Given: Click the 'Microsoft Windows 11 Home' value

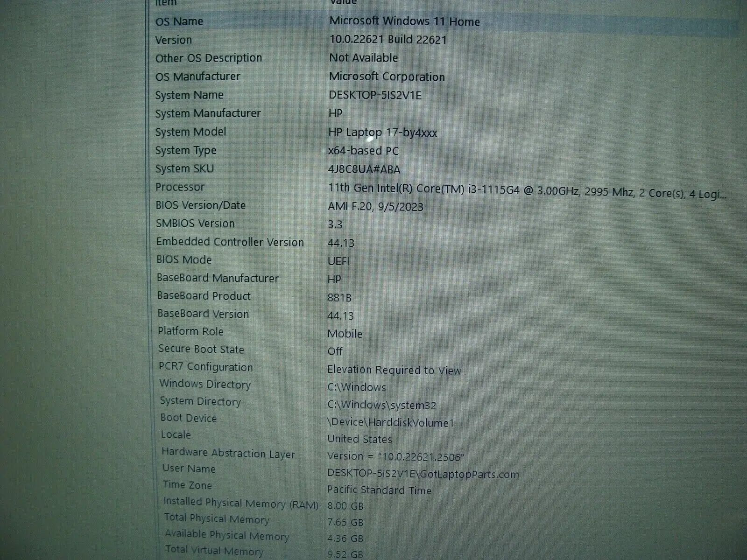Looking at the screenshot, I should point(404,21).
